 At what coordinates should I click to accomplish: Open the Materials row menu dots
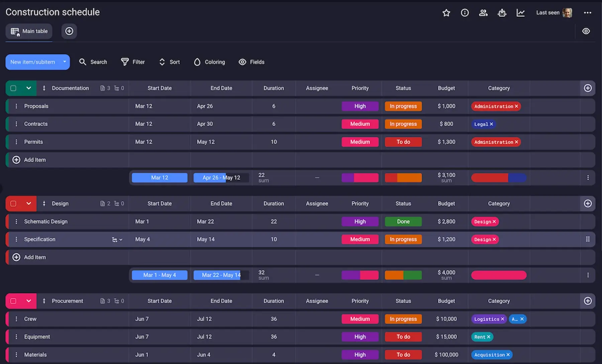[x=16, y=355]
